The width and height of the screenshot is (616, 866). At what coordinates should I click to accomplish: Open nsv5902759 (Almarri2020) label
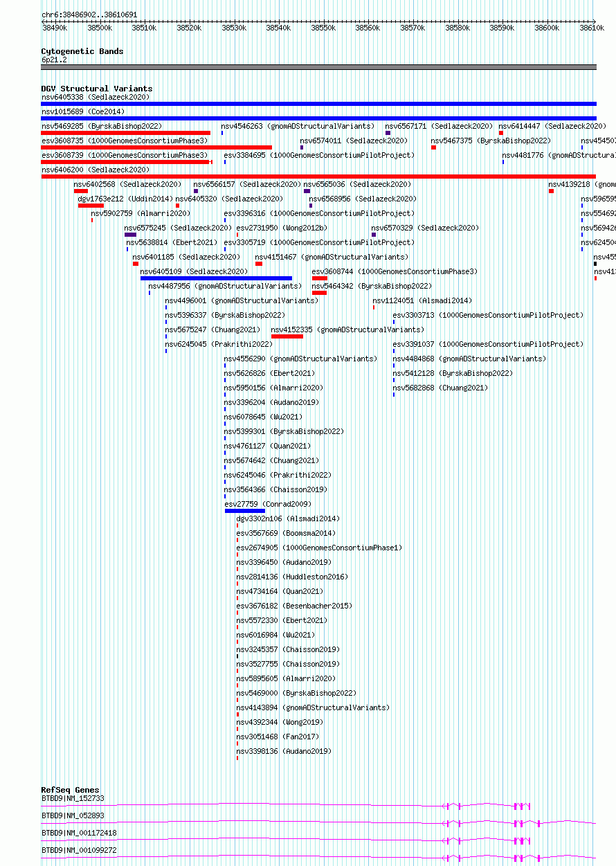point(141,214)
